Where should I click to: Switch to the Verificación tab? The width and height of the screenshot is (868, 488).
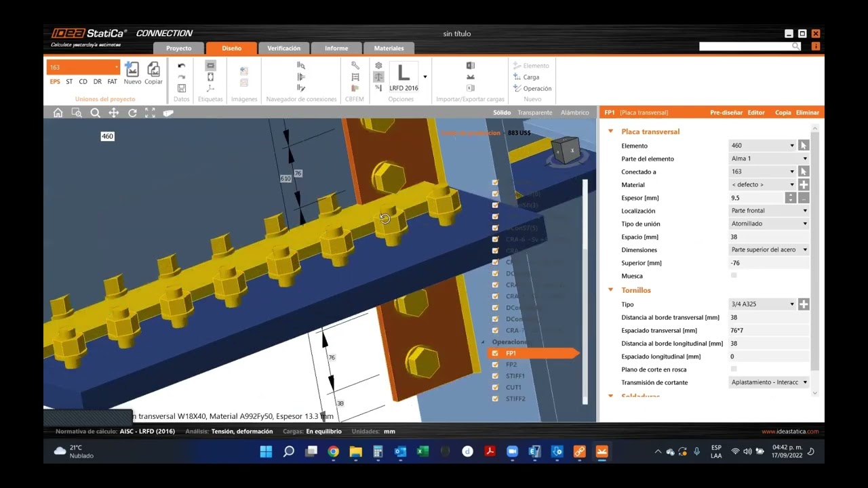[283, 48]
